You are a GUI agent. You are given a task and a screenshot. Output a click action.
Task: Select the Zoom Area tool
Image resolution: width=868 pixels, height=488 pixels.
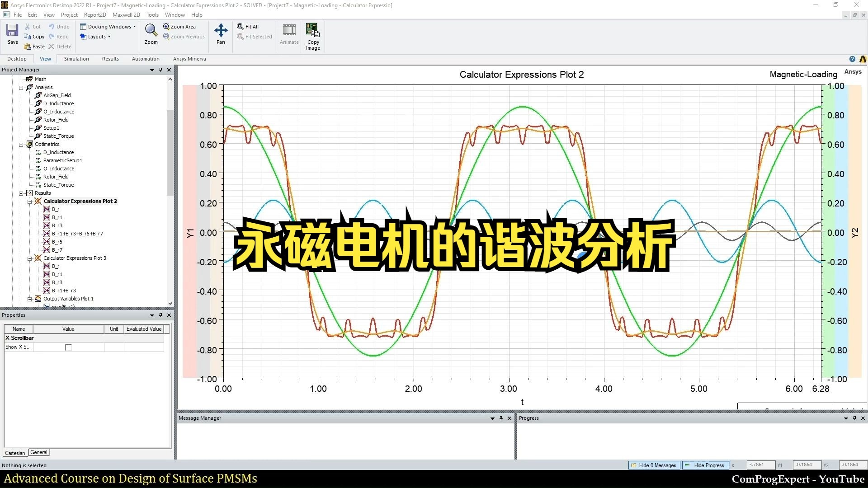180,26
